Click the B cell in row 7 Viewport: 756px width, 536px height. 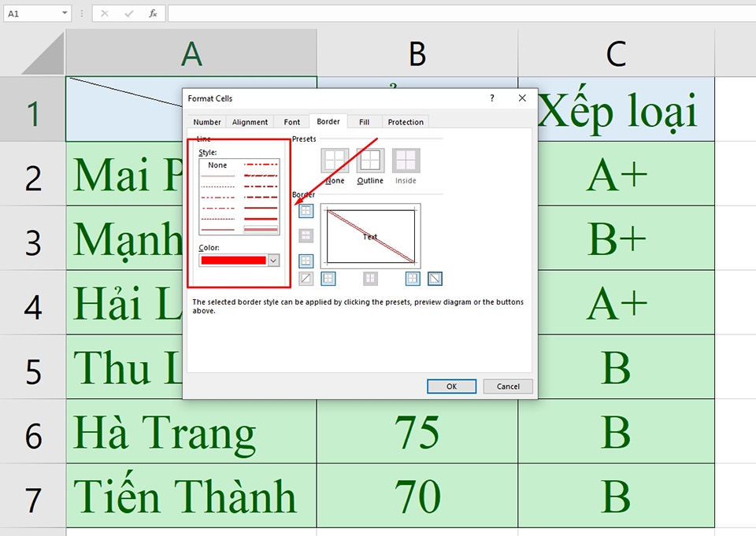tap(616, 496)
